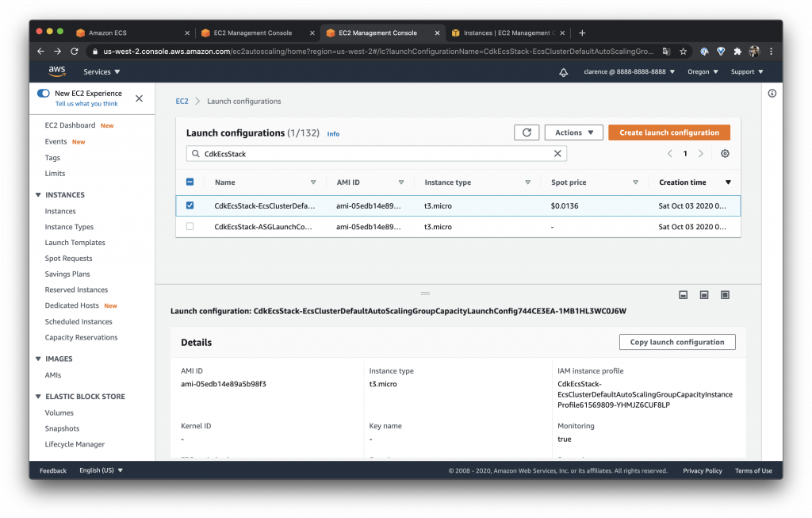The image size is (812, 518).
Task: Click Copy launch configuration button
Action: [x=677, y=342]
